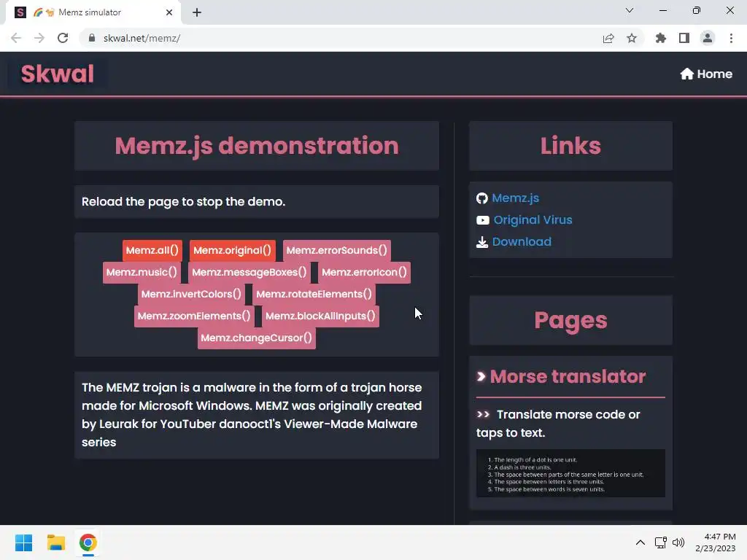747x560 pixels.
Task: Click the Pages section heading
Action: tap(570, 320)
